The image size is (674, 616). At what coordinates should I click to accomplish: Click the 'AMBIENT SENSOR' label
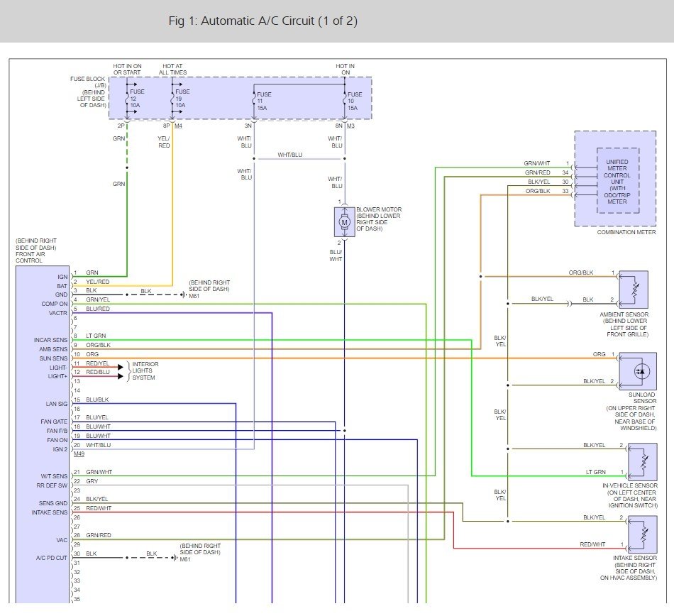[x=624, y=314]
